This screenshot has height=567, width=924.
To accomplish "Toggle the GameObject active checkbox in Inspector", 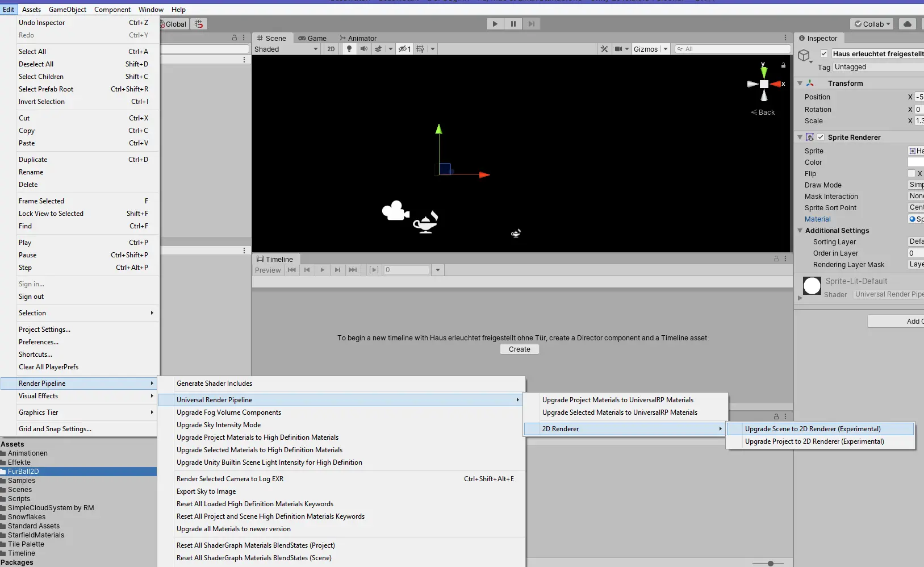I will 824,53.
